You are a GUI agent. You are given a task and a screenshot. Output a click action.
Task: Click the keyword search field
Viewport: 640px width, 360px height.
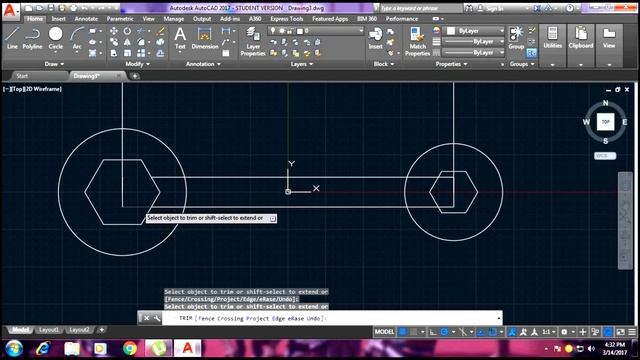click(420, 8)
